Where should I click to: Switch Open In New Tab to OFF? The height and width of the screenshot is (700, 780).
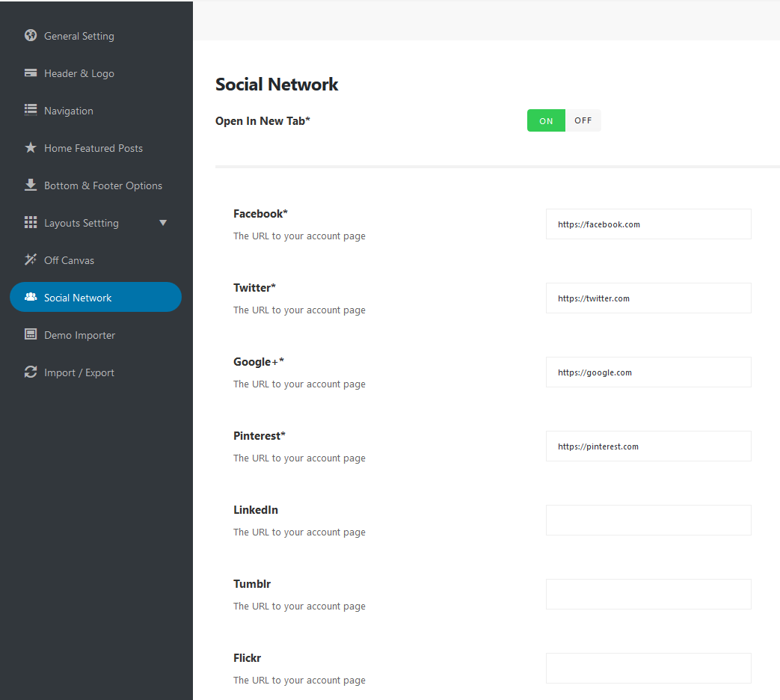pos(583,120)
